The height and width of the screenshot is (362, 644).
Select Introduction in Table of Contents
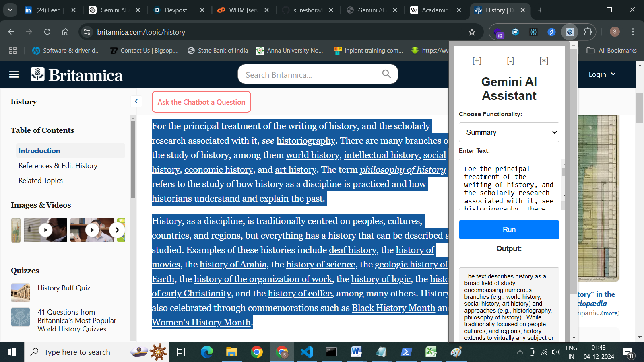click(39, 150)
